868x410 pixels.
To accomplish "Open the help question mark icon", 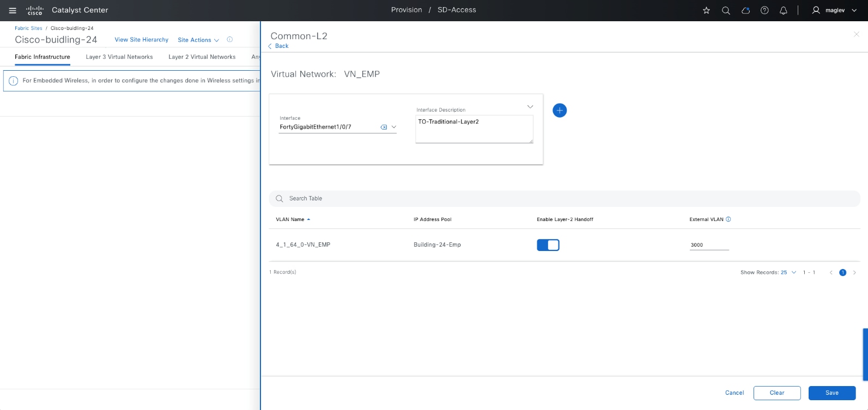I will coord(764,10).
